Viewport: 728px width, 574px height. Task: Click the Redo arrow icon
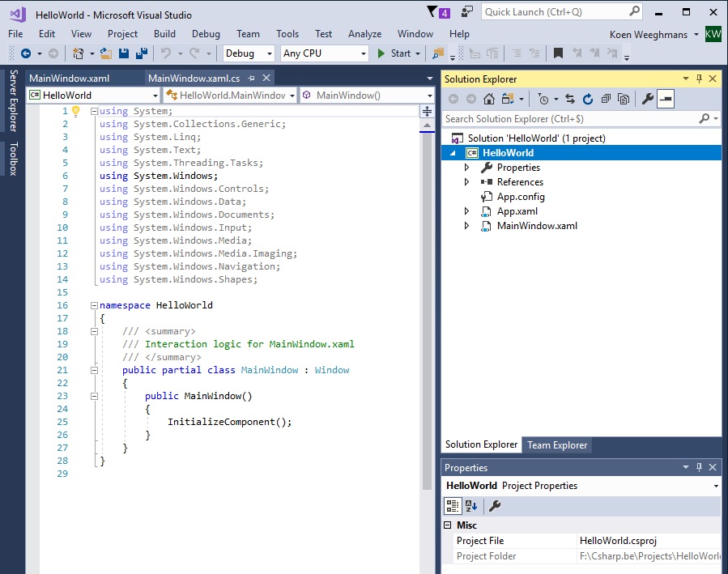coord(194,53)
